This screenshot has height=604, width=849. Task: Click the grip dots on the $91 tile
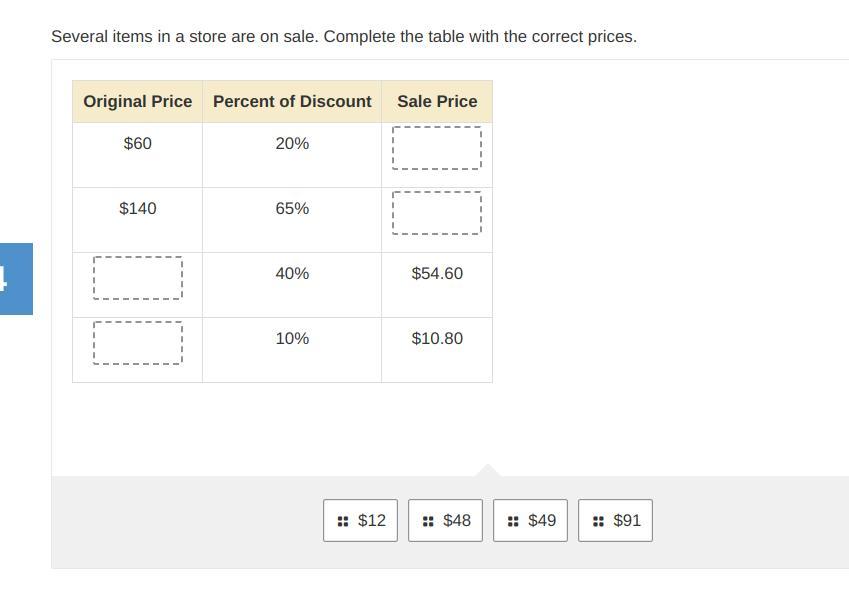(x=598, y=521)
